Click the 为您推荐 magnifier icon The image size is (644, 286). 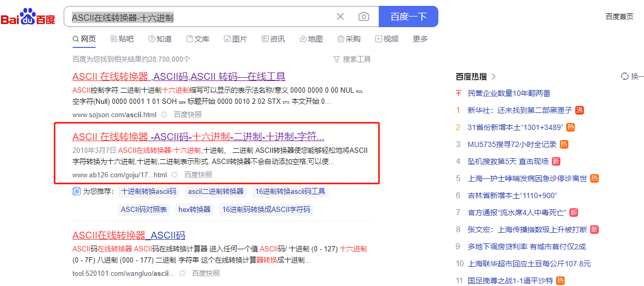click(77, 191)
